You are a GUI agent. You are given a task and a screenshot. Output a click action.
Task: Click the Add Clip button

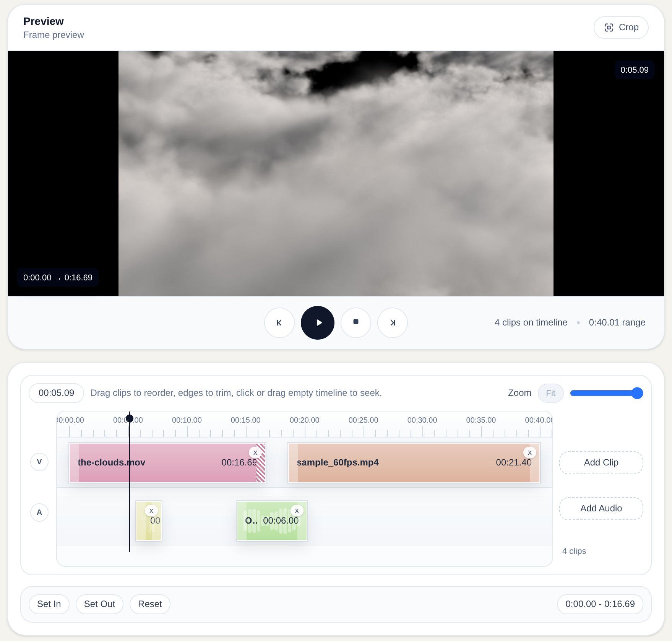[601, 463]
